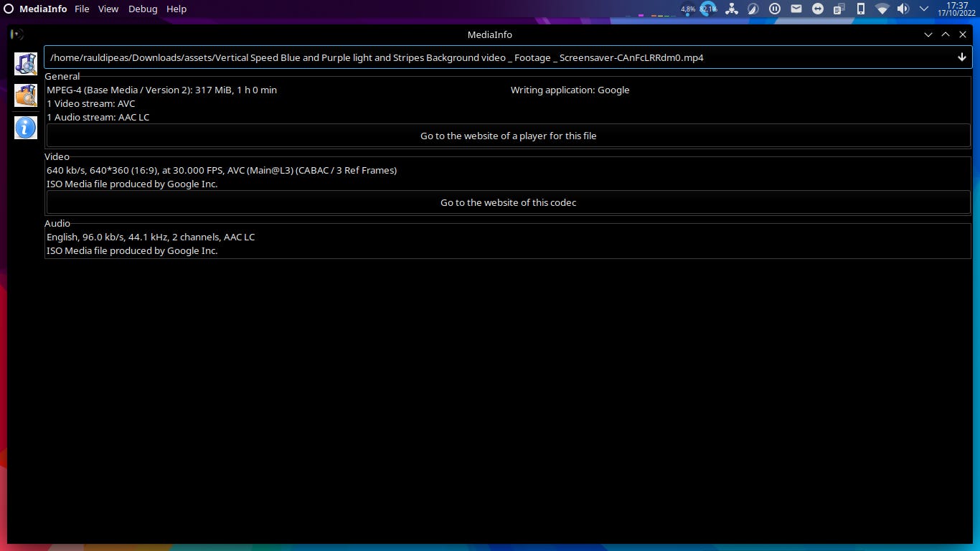Screen dimensions: 980x551
Task: Click the pause circle tray icon
Action: pyautogui.click(x=775, y=9)
